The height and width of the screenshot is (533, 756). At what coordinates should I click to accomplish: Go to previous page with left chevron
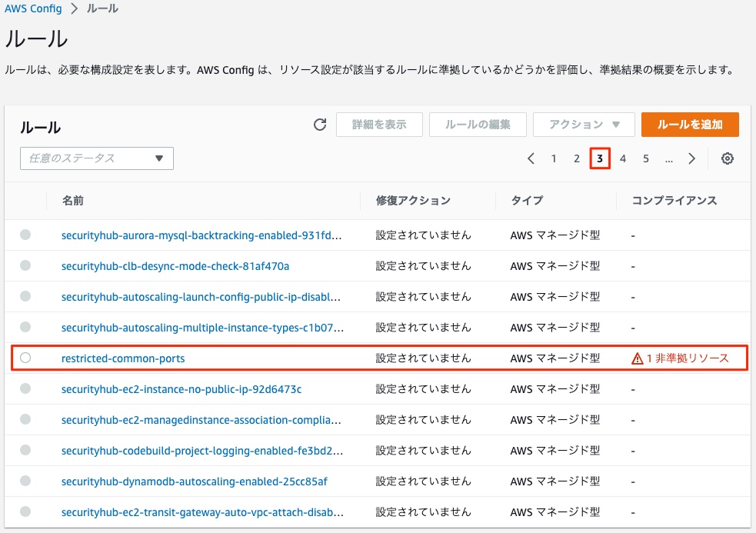[531, 158]
